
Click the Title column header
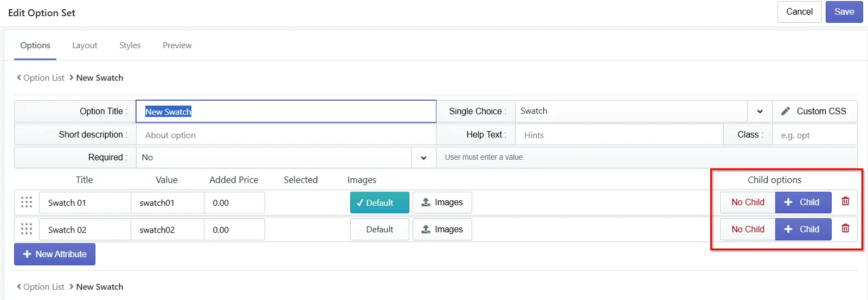pos(84,180)
